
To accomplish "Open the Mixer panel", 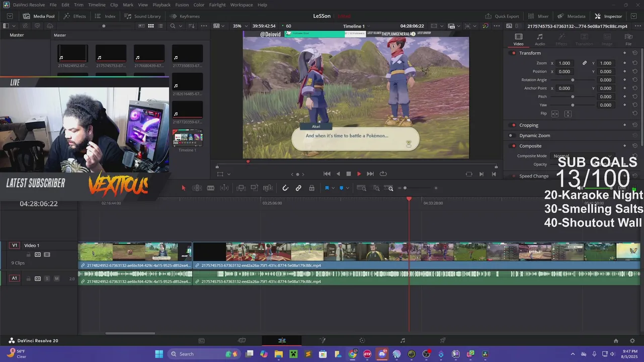I will point(538,16).
